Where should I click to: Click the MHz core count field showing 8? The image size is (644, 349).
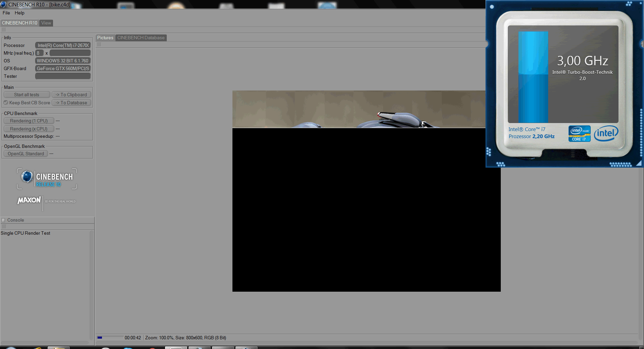tap(39, 53)
